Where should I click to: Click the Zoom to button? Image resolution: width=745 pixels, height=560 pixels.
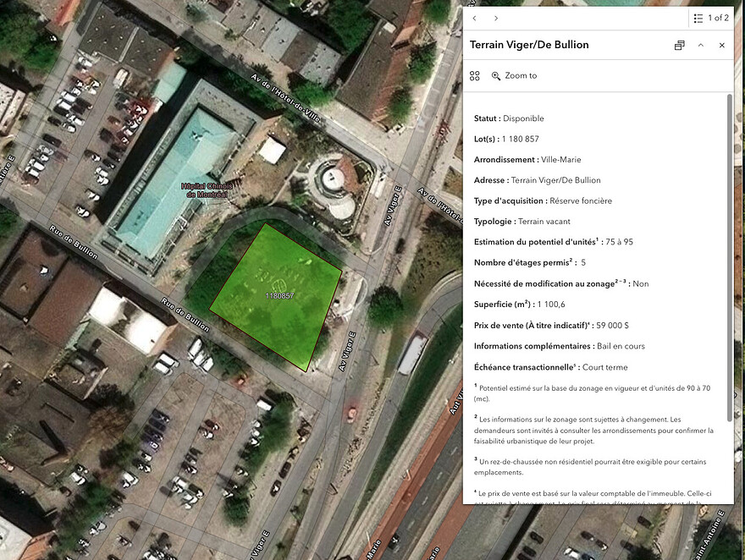(514, 76)
